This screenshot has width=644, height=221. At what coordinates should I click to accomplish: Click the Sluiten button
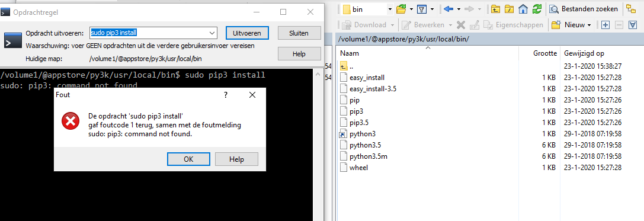[x=299, y=33]
